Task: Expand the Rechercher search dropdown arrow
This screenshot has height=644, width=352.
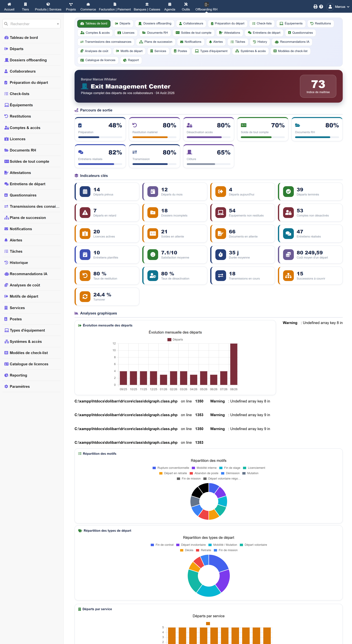Action: click(58, 24)
